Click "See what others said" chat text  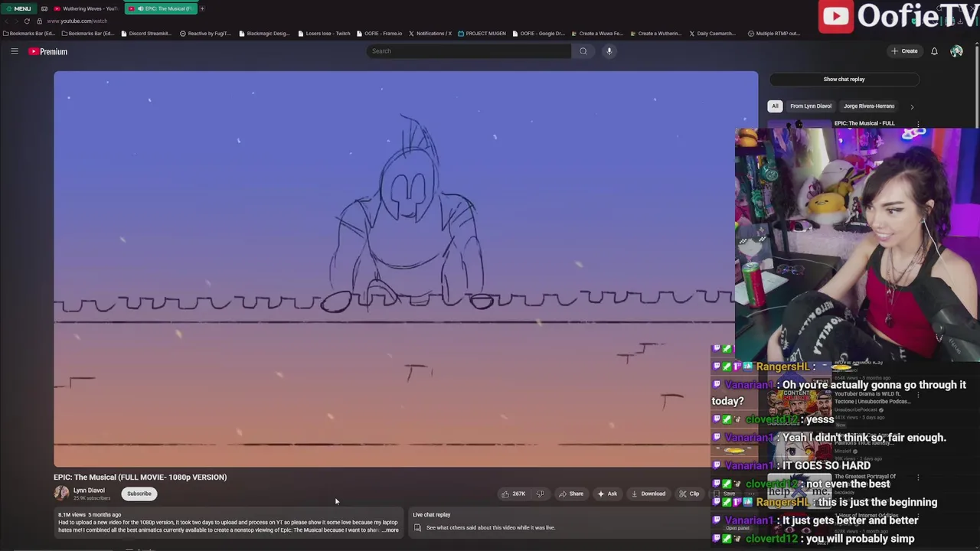pos(491,527)
